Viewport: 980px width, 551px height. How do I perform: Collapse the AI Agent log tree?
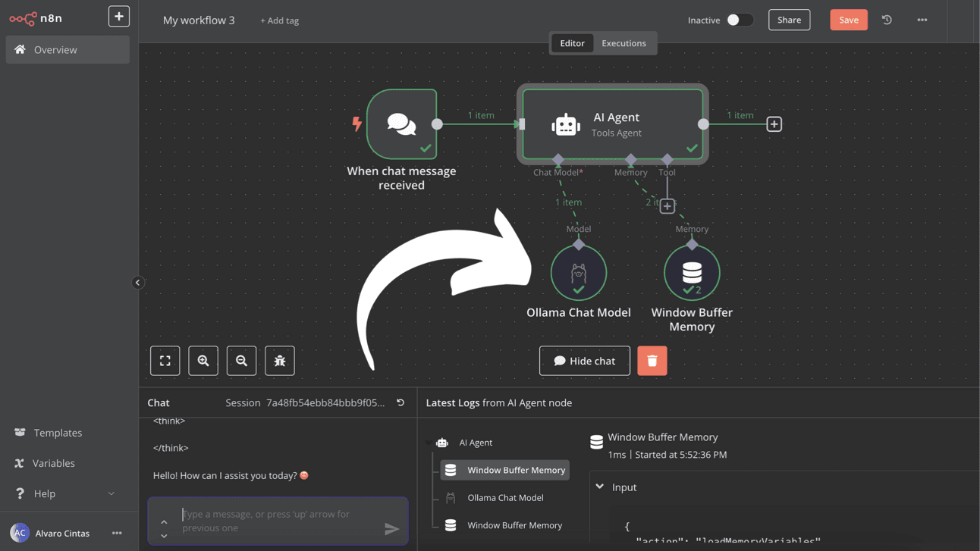(x=429, y=443)
